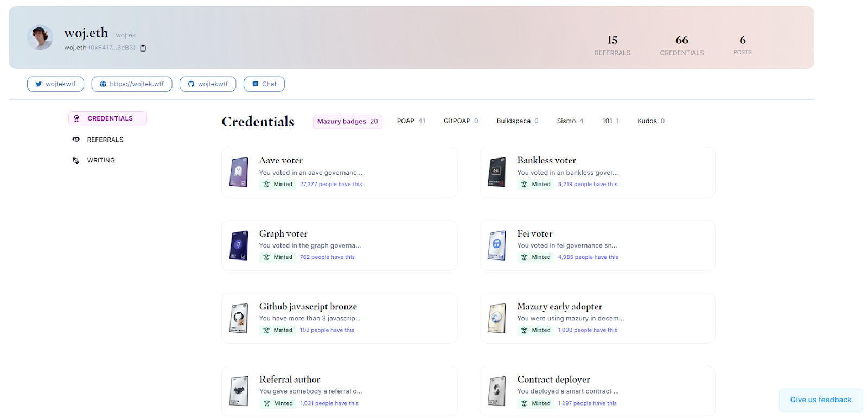Click the Bankless voter badge image
The width and height of the screenshot is (868, 418).
tap(497, 172)
